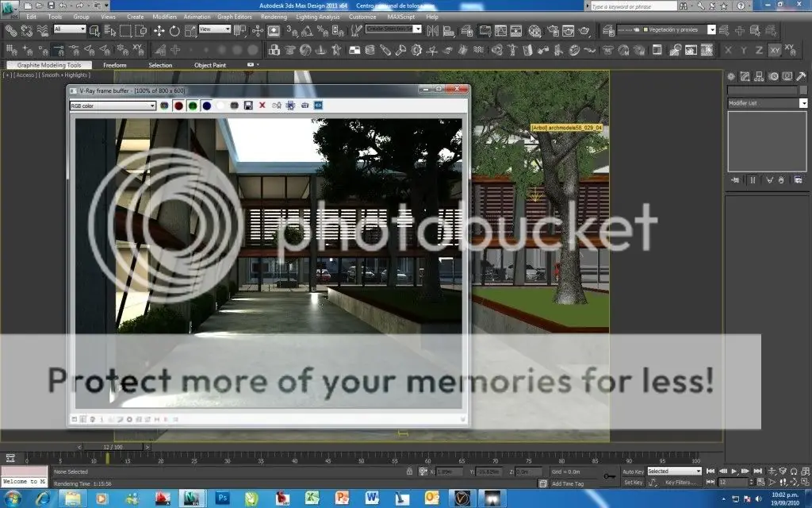Switch to the Freeform ribbon tab

[x=114, y=65]
